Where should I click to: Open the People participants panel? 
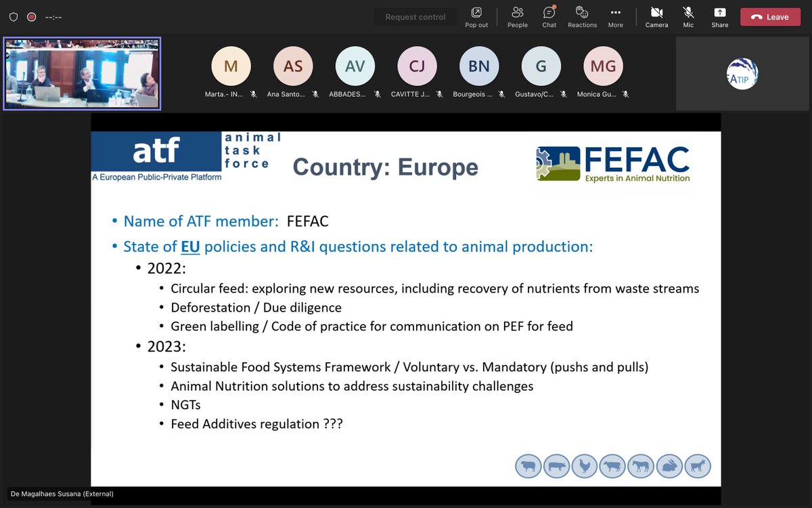coord(518,17)
